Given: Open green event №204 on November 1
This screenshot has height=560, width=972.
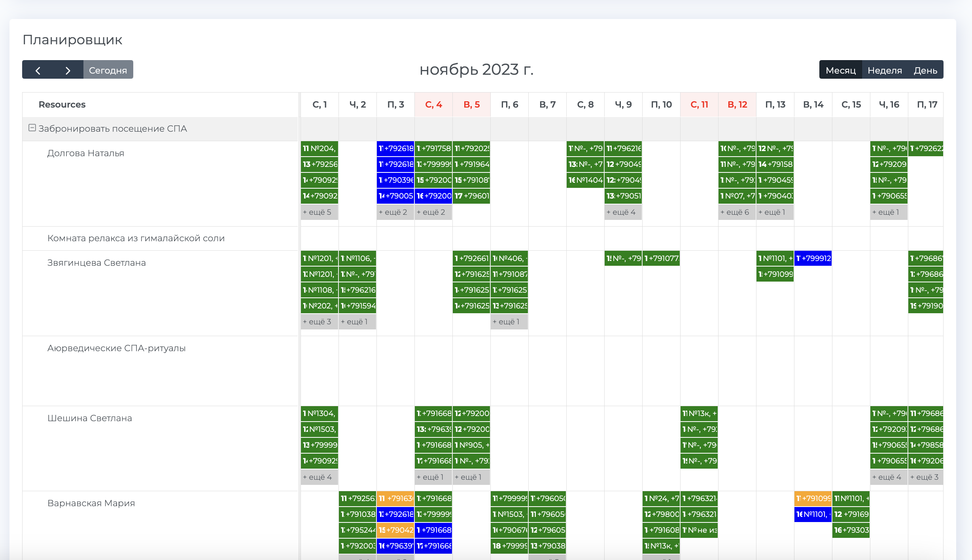Looking at the screenshot, I should tap(320, 148).
